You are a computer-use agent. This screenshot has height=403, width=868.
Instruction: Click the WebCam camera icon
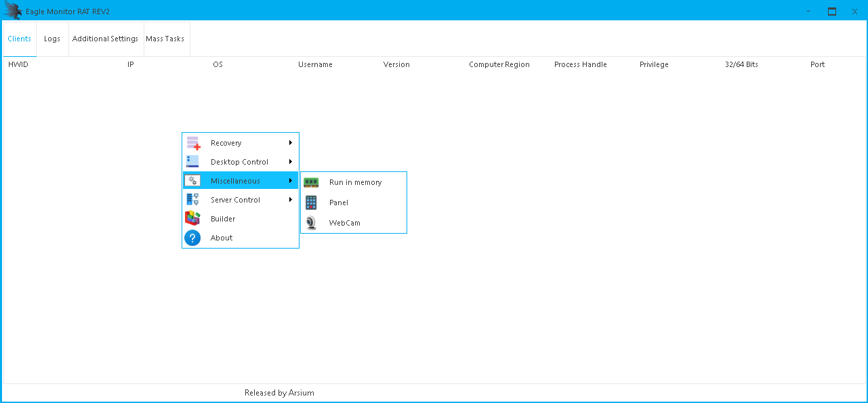point(311,223)
